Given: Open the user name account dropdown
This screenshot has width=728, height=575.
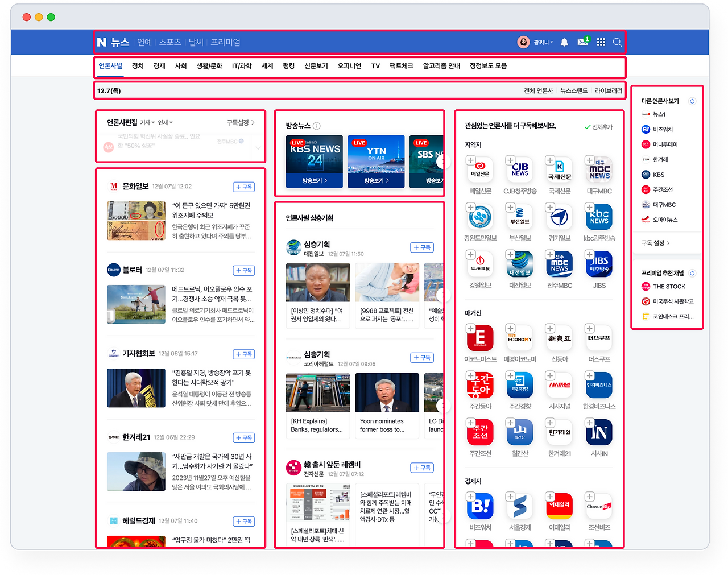Looking at the screenshot, I should pyautogui.click(x=543, y=43).
